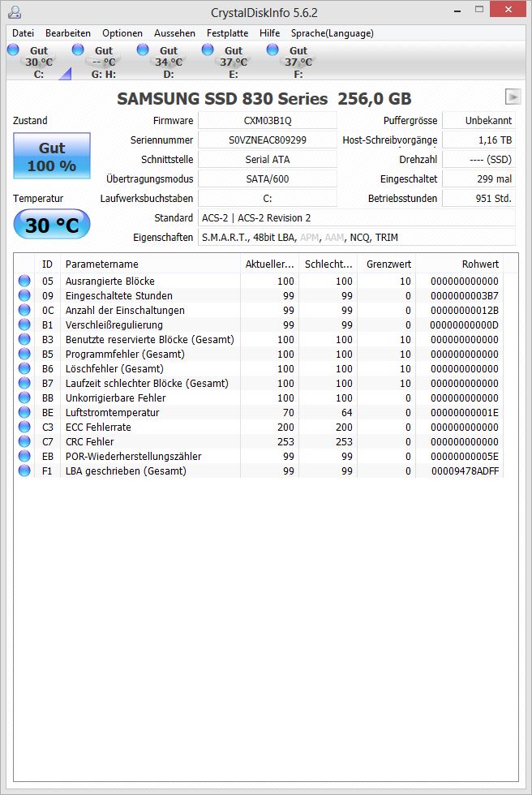Click status orb for 09 Eingeschaltete Stunden
Screen dimensions: 532x795
pos(24,295)
